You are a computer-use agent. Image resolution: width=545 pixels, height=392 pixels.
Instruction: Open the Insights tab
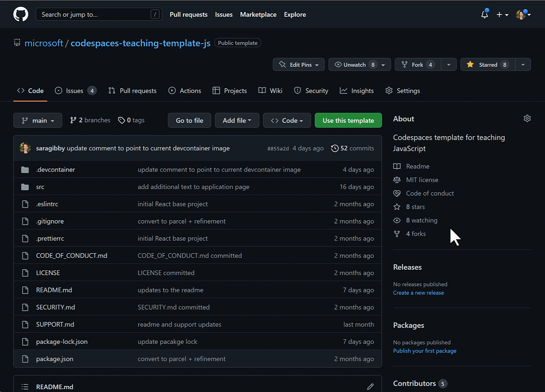tap(357, 91)
